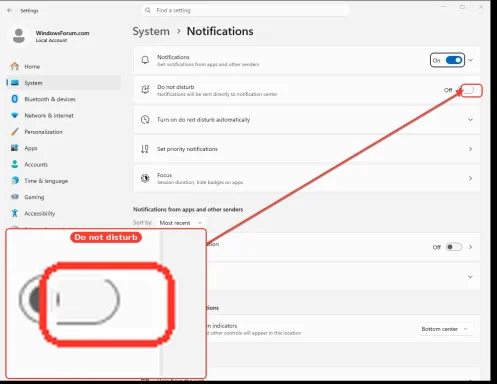Image resolution: width=497 pixels, height=384 pixels.
Task: Open Gaming settings
Action: tap(63, 197)
